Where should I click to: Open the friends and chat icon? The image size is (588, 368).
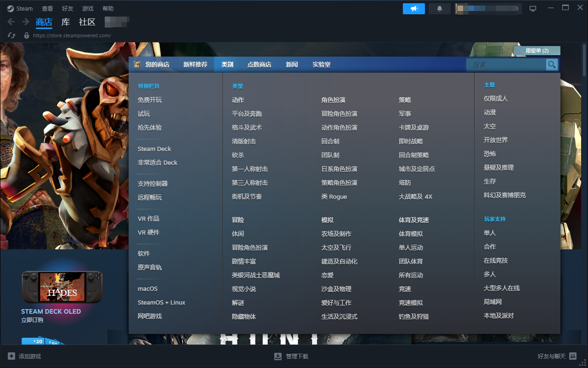[572, 356]
